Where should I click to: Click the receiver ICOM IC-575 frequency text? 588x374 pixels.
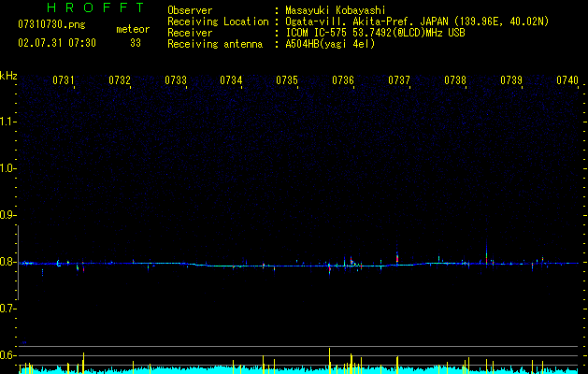[x=376, y=33]
